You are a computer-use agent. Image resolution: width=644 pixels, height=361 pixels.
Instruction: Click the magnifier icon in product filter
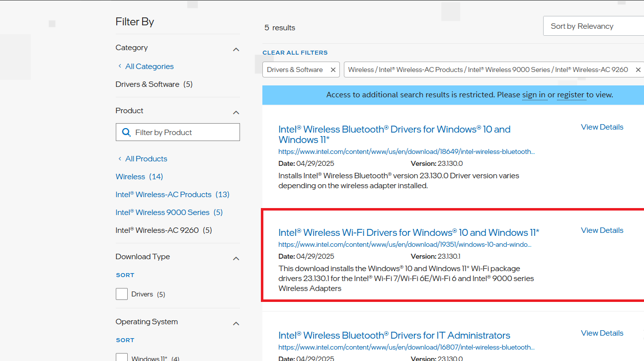[x=126, y=133]
